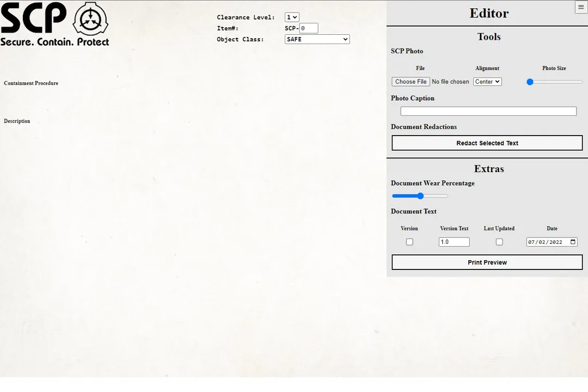Click the Version Text input box
Screen dimensions: 588x392
(454, 242)
